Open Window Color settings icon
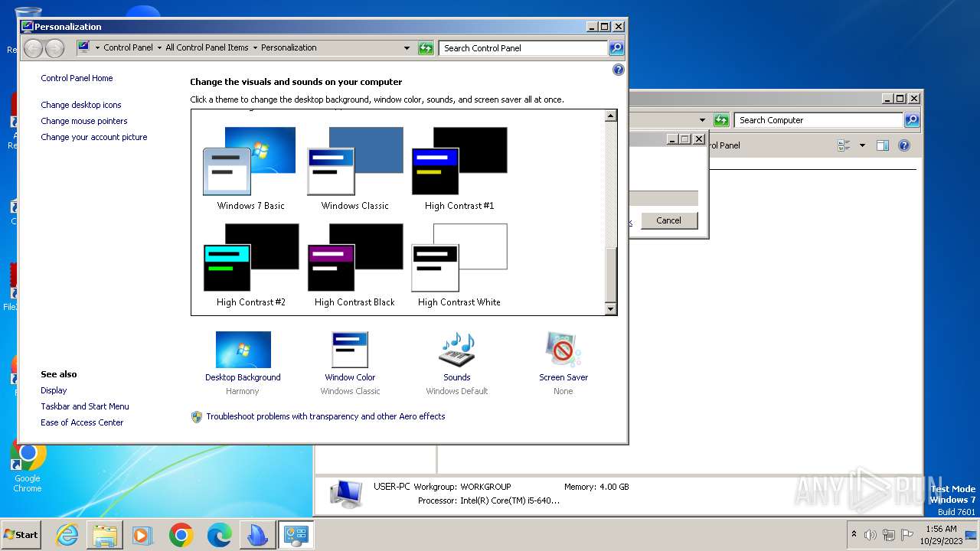This screenshot has width=980, height=551. (350, 350)
